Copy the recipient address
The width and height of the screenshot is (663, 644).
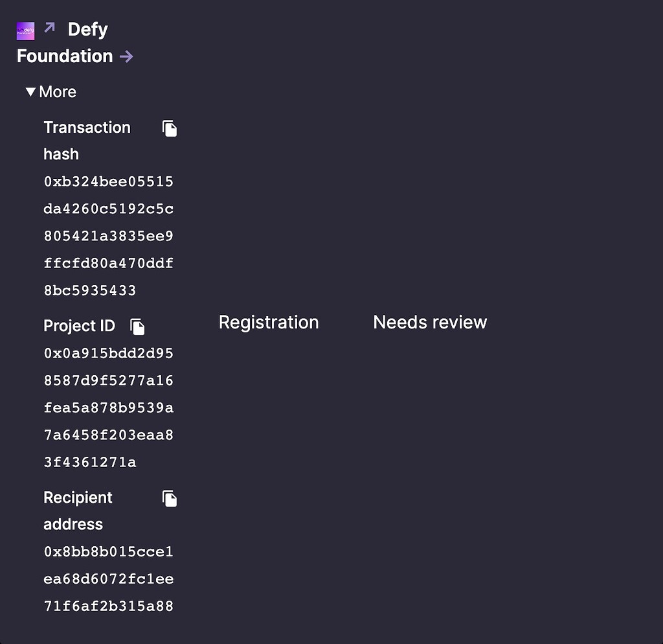tap(170, 498)
